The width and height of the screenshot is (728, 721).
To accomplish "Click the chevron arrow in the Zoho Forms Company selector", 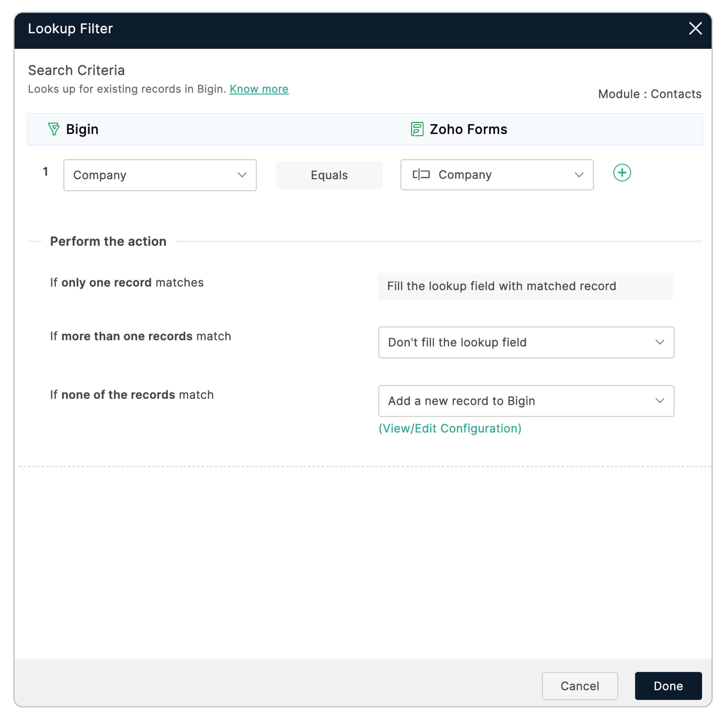I will [x=579, y=175].
